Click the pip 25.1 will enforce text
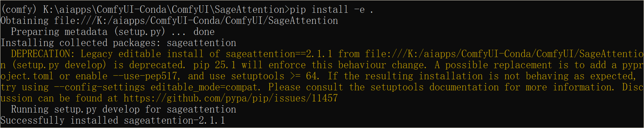Image resolution: width=644 pixels, height=128 pixels. pos(249,65)
